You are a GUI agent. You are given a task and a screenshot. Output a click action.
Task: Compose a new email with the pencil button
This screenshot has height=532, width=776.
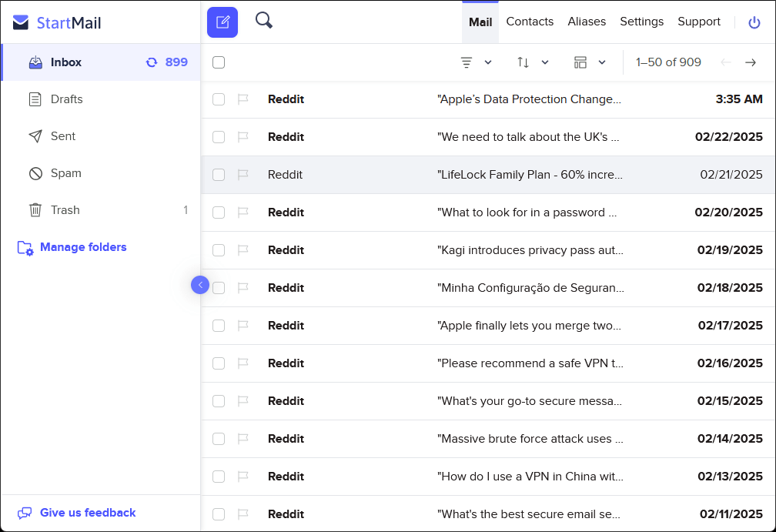click(222, 22)
